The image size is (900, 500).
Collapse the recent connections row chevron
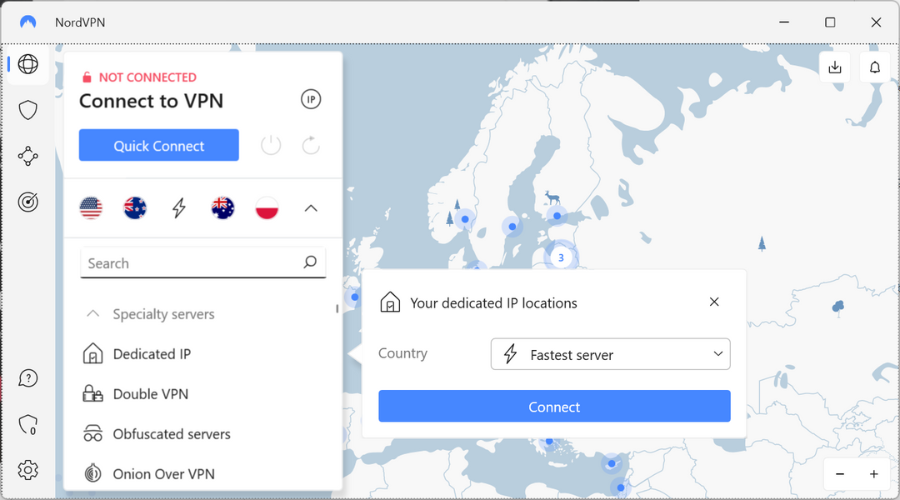point(311,208)
